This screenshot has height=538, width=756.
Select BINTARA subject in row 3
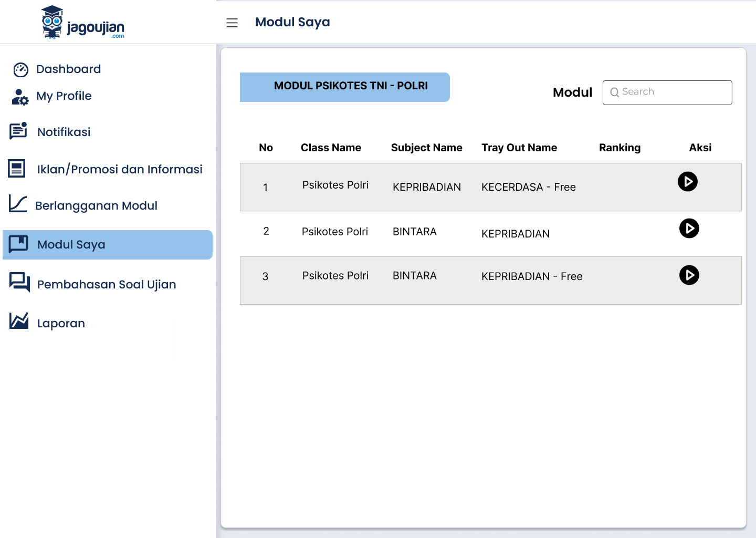coord(415,276)
